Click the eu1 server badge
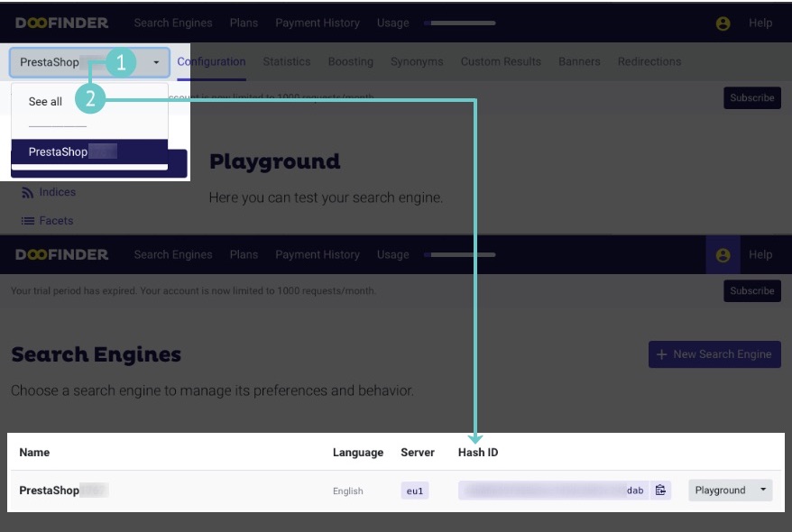Viewport: 792px width, 532px height. coord(415,491)
